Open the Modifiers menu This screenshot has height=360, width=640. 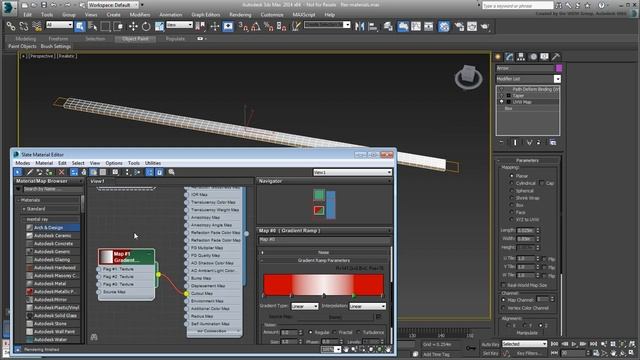point(140,15)
